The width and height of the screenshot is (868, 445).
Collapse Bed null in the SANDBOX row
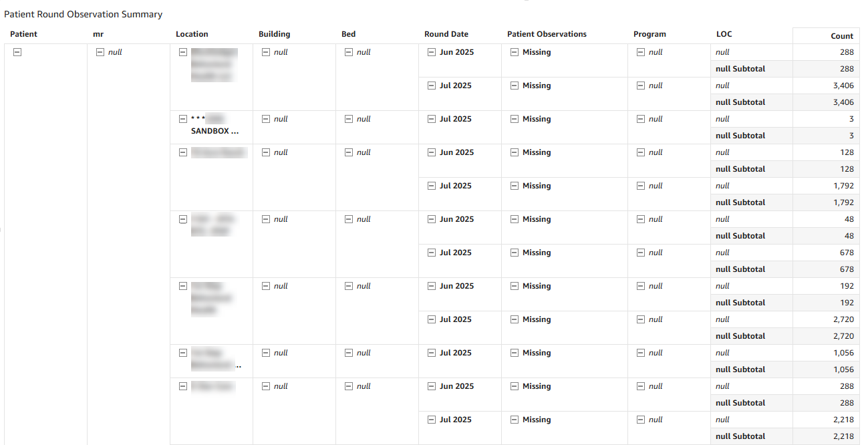click(349, 119)
